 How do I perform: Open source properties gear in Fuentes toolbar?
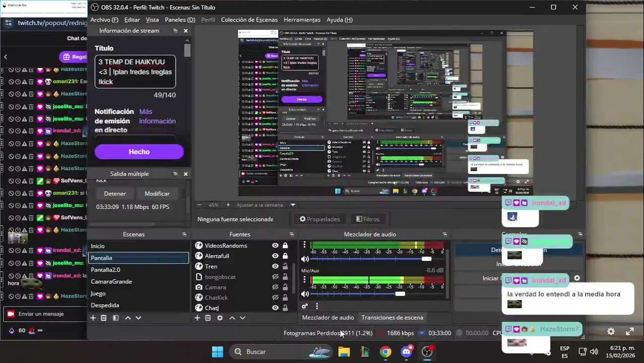[x=220, y=318]
